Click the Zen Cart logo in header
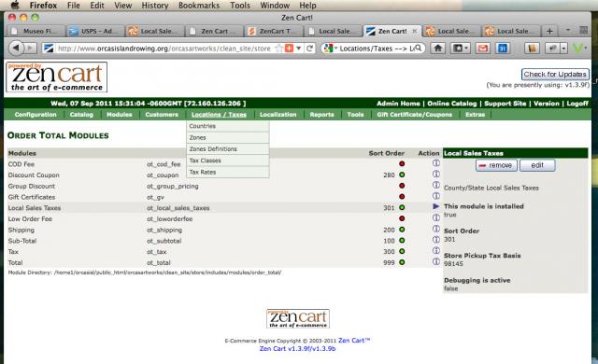 56,77
